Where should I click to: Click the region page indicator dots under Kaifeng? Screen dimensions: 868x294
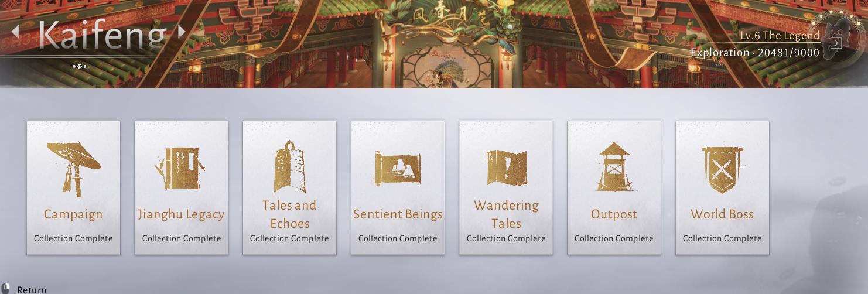tap(79, 66)
